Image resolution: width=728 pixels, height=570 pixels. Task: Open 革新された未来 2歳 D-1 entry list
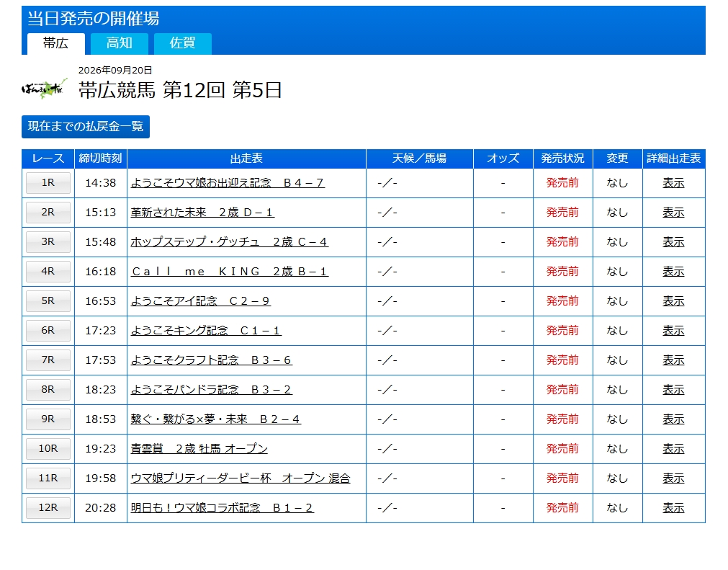tap(202, 213)
